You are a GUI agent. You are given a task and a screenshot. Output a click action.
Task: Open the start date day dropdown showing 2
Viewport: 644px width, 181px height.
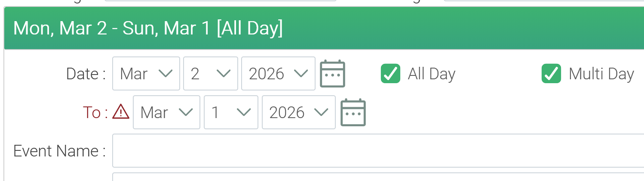click(x=211, y=74)
